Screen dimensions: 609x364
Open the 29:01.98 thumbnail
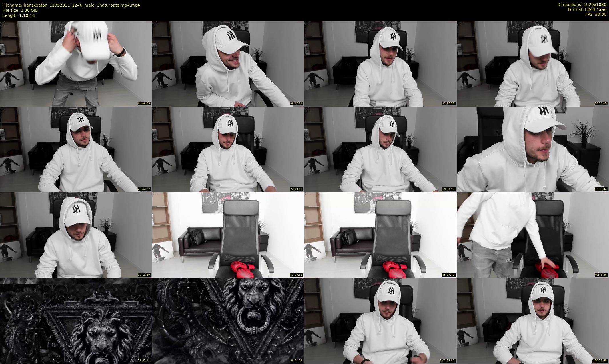[380, 149]
